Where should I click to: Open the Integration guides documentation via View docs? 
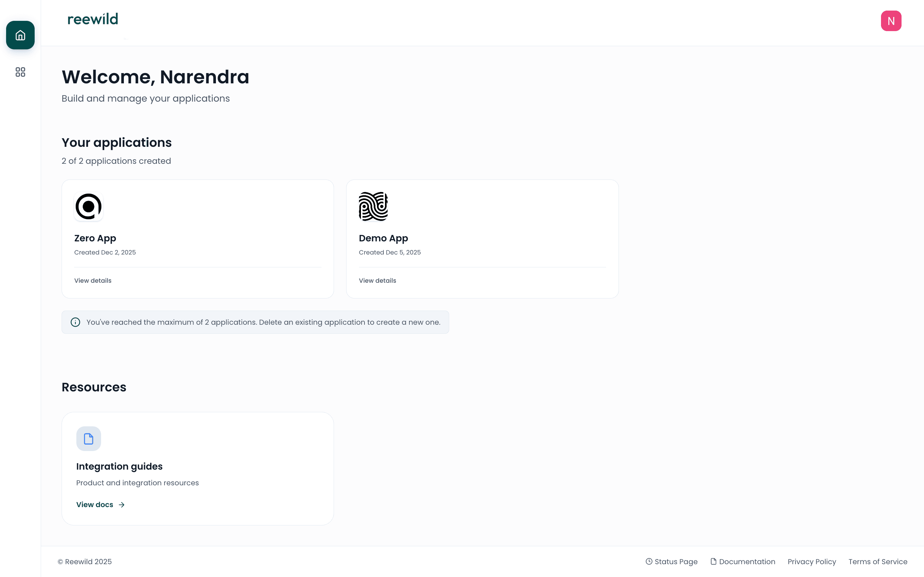point(95,505)
